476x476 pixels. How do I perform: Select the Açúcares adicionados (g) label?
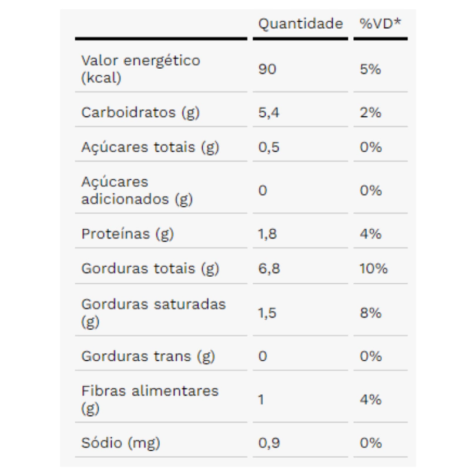pyautogui.click(x=137, y=190)
